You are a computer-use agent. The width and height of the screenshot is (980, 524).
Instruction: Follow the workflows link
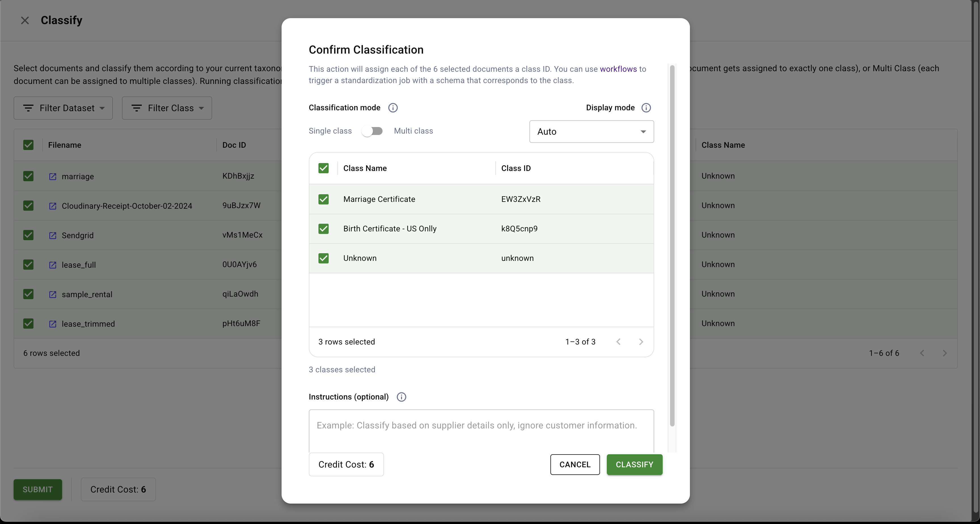point(618,69)
